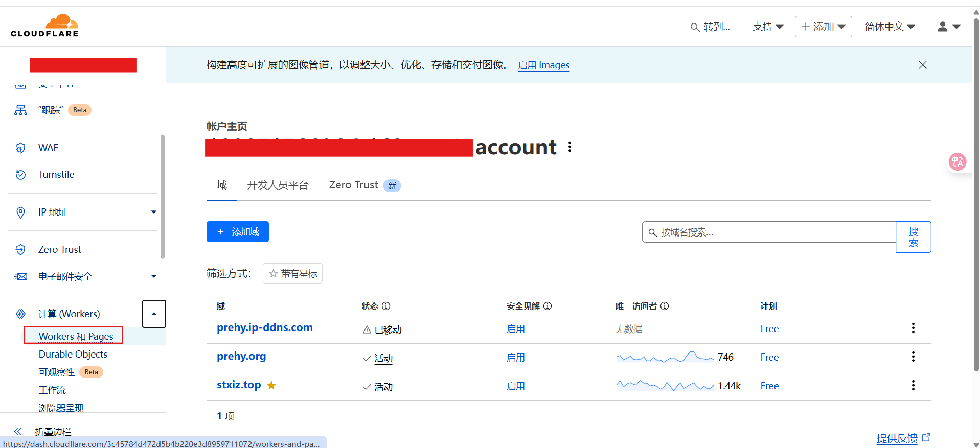Click the page vertical scrollbar
The width and height of the screenshot is (980, 448).
click(976, 194)
